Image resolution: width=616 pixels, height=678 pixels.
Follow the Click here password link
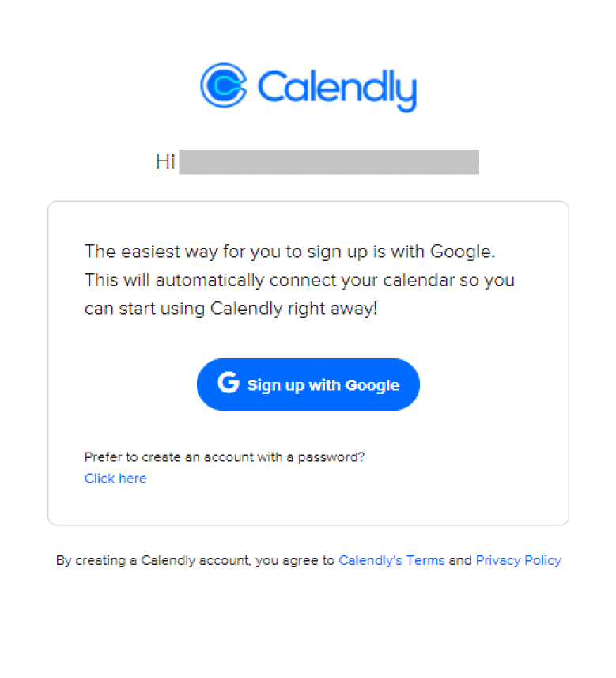[x=115, y=479]
